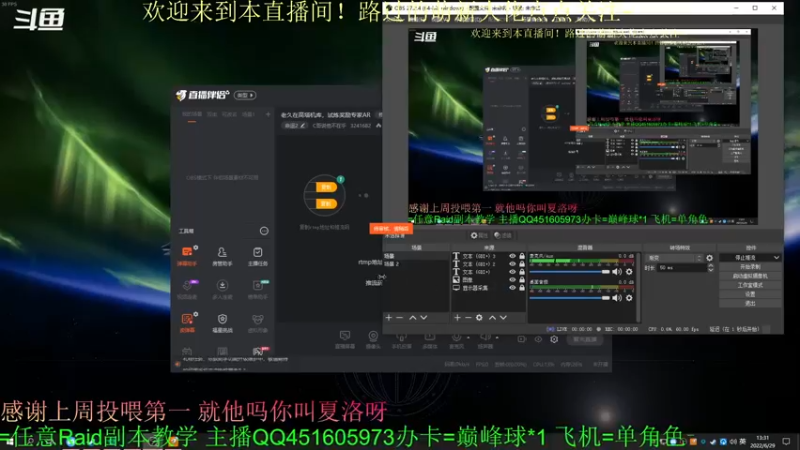Open Windows notification center in taskbar
The height and width of the screenshot is (450, 800).
[x=787, y=441]
